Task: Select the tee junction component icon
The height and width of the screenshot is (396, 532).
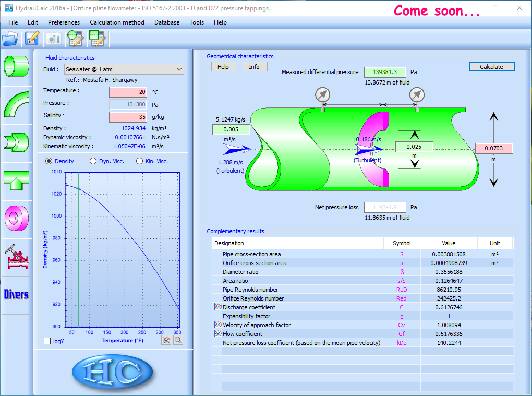Action: pos(16,180)
